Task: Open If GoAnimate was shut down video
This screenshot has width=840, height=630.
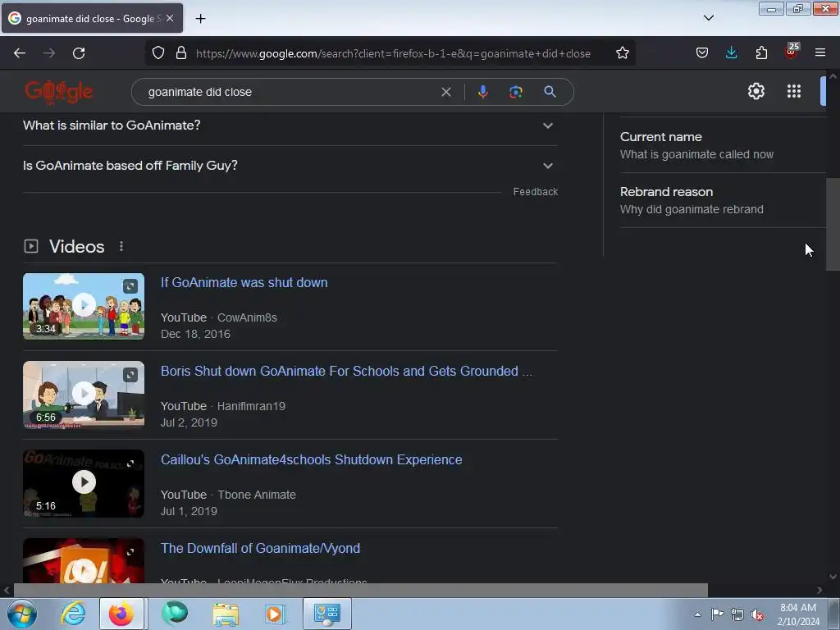Action: click(244, 282)
